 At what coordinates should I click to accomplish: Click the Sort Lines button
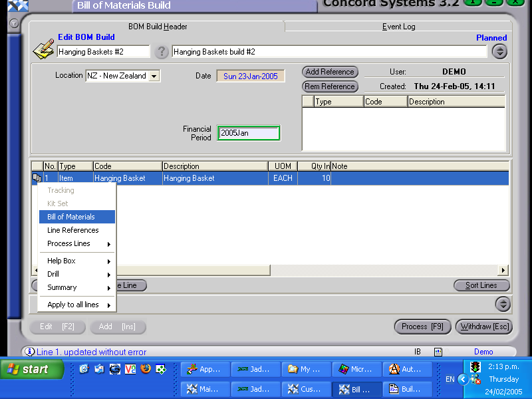pos(481,285)
